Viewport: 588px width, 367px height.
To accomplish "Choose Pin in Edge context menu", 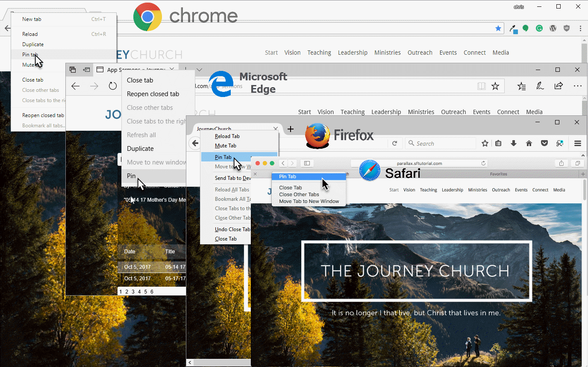I will pos(131,176).
